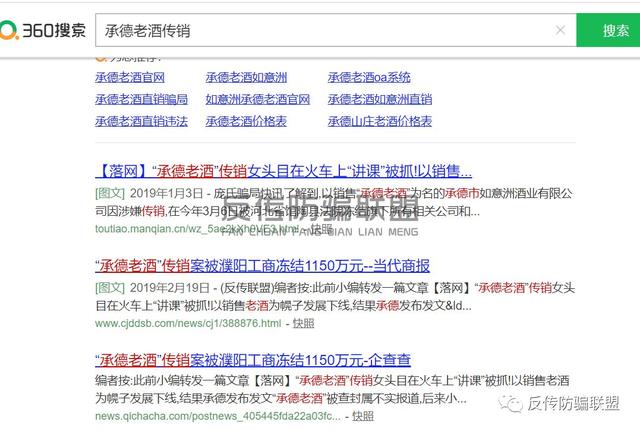The image size is (640, 431).
Task: Open the 【落网】 train arrest result title
Action: [283, 171]
